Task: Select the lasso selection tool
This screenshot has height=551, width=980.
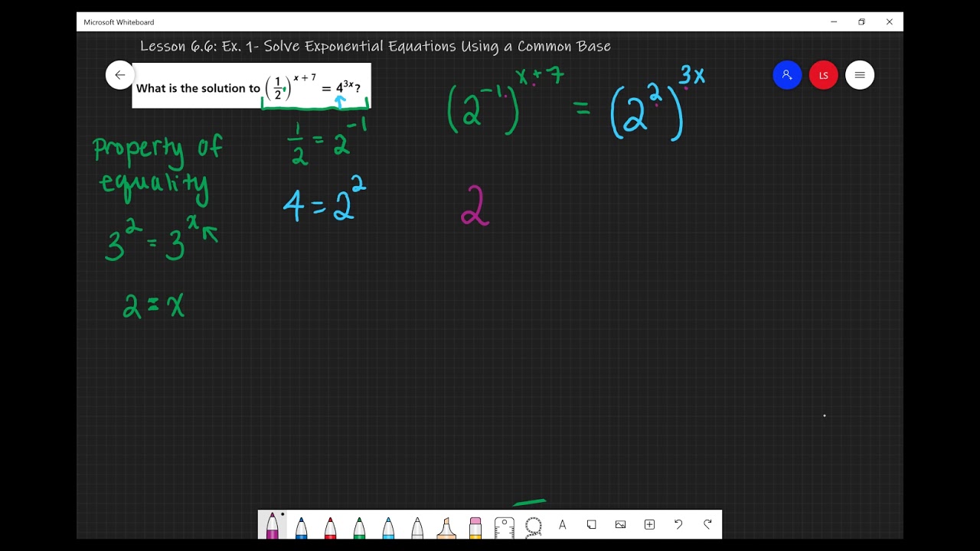Action: pyautogui.click(x=534, y=526)
